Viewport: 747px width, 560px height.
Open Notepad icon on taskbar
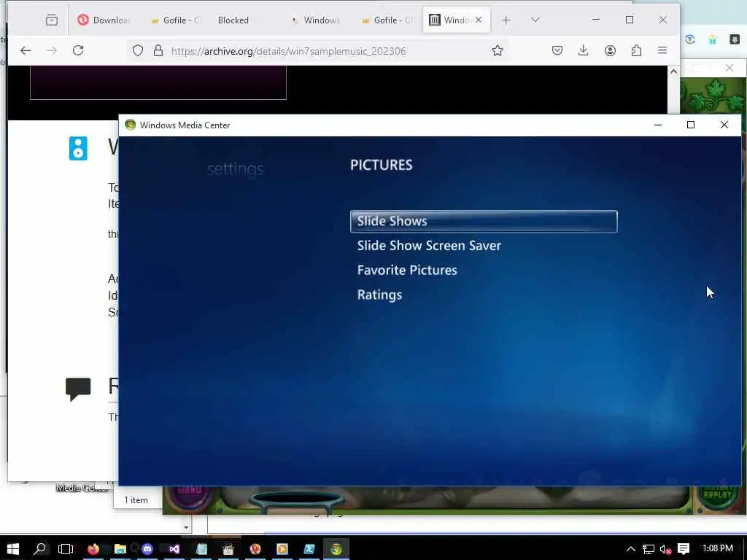(201, 548)
